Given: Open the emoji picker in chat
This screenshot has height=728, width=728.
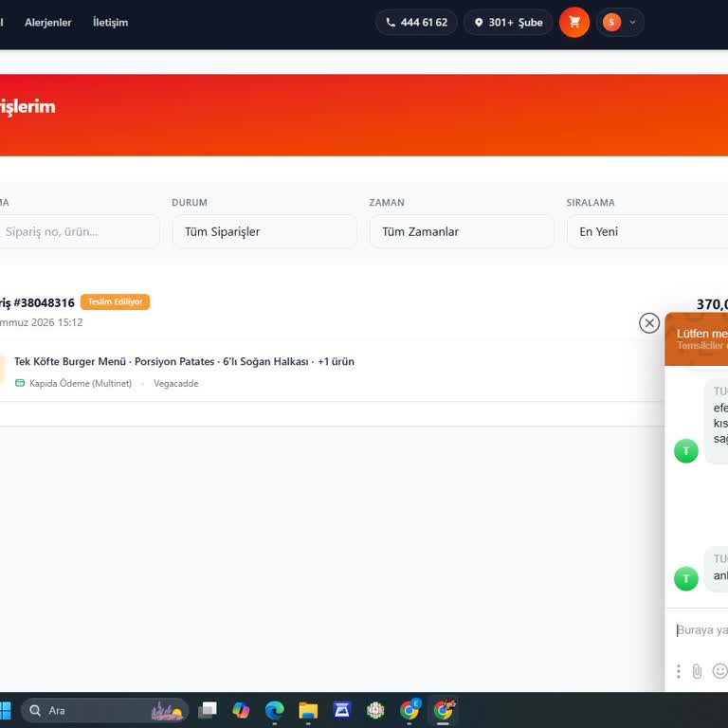Looking at the screenshot, I should tap(719, 671).
